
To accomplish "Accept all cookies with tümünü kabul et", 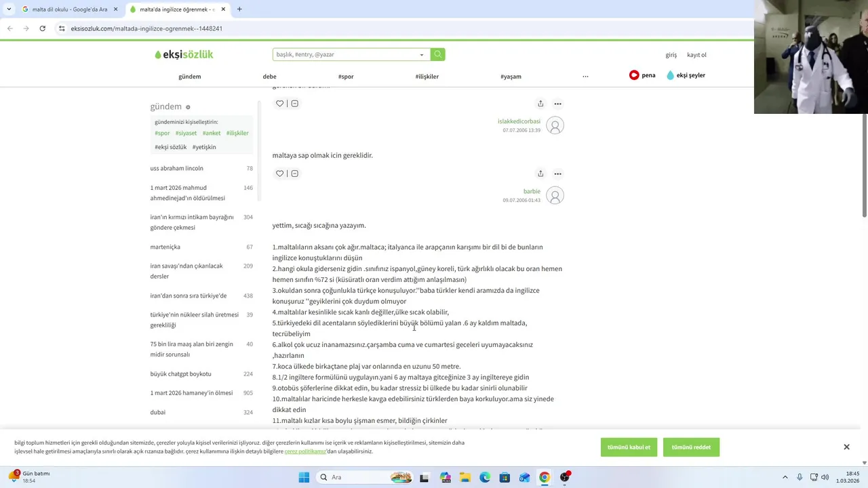I will click(x=629, y=447).
